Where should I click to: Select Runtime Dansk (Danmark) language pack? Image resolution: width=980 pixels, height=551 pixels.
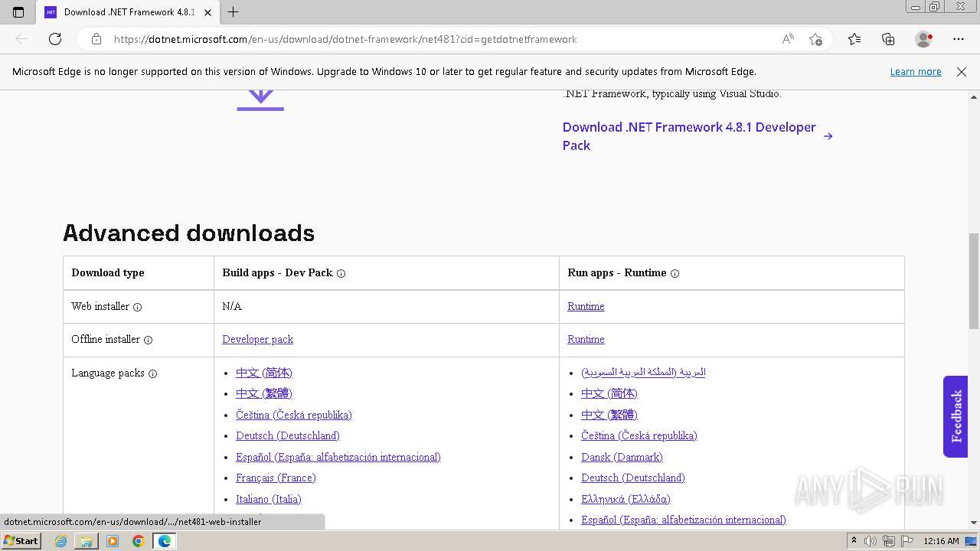tap(622, 457)
